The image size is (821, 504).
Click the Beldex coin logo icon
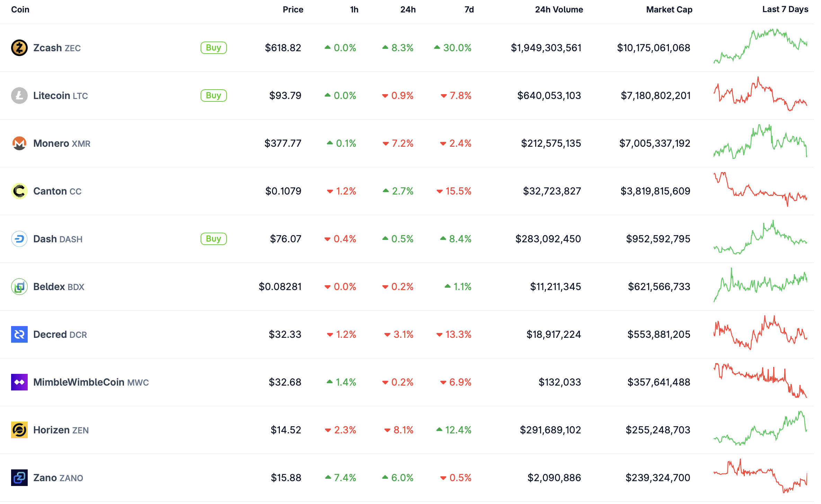tap(19, 287)
